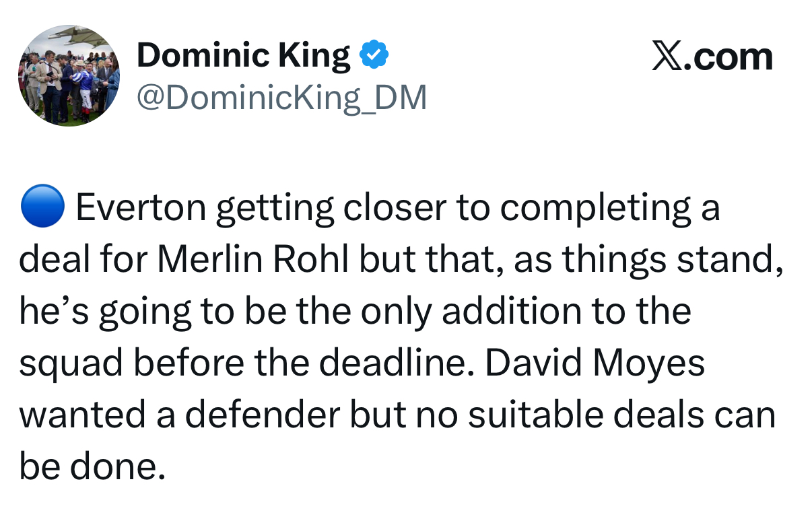Click the name "David Moyes" in the tweet
The height and width of the screenshot is (527, 812).
coord(594,363)
